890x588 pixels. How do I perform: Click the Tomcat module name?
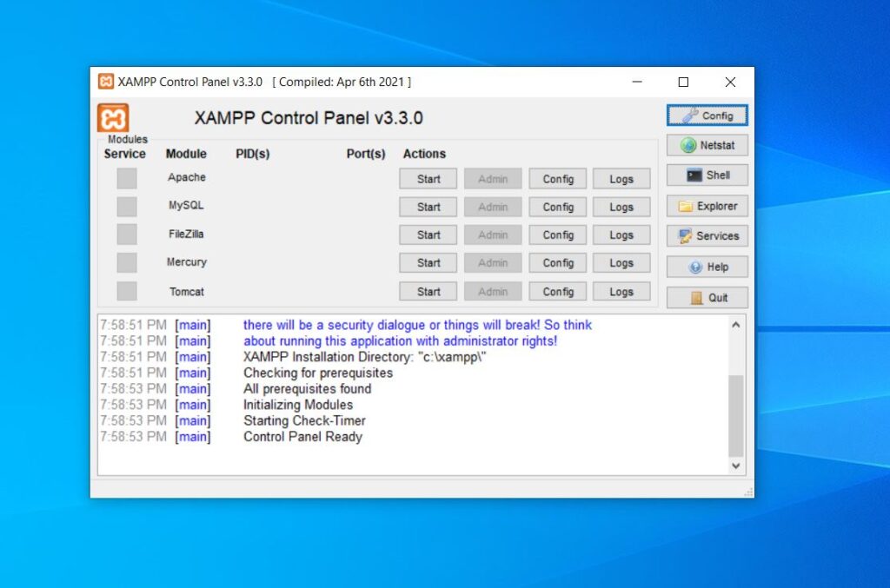(x=186, y=292)
